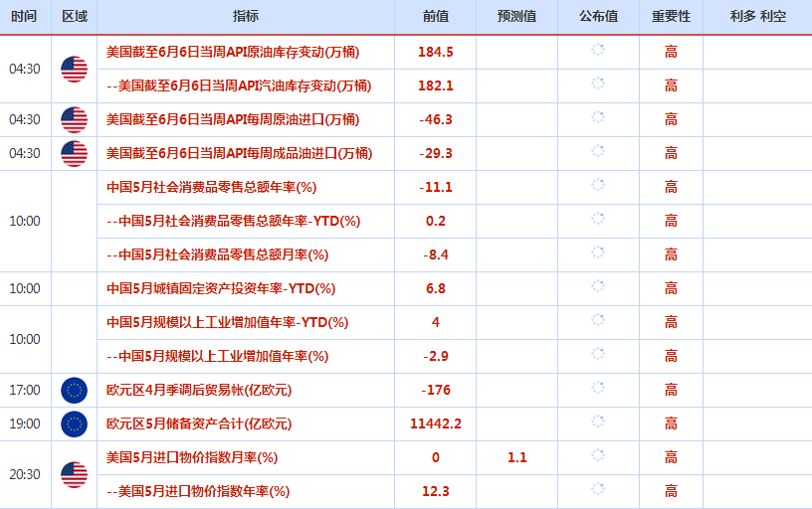
Task: Select the previous value -46.3
Action: 436,120
